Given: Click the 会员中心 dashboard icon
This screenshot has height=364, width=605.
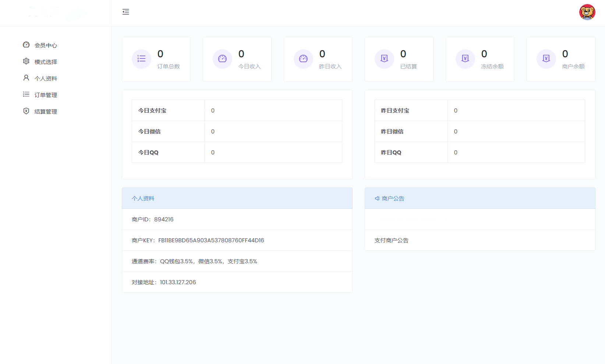Looking at the screenshot, I should point(26,45).
